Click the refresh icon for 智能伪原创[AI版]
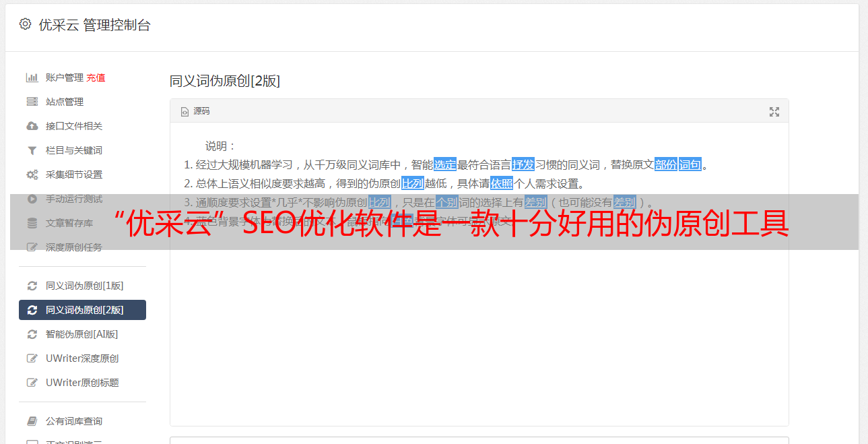Screen dimensions: 868x444 32,334
